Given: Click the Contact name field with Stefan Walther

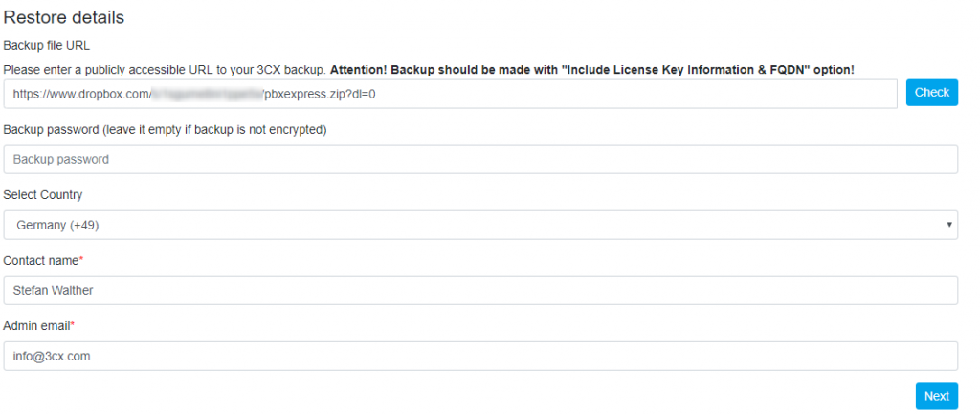Looking at the screenshot, I should coord(480,291).
